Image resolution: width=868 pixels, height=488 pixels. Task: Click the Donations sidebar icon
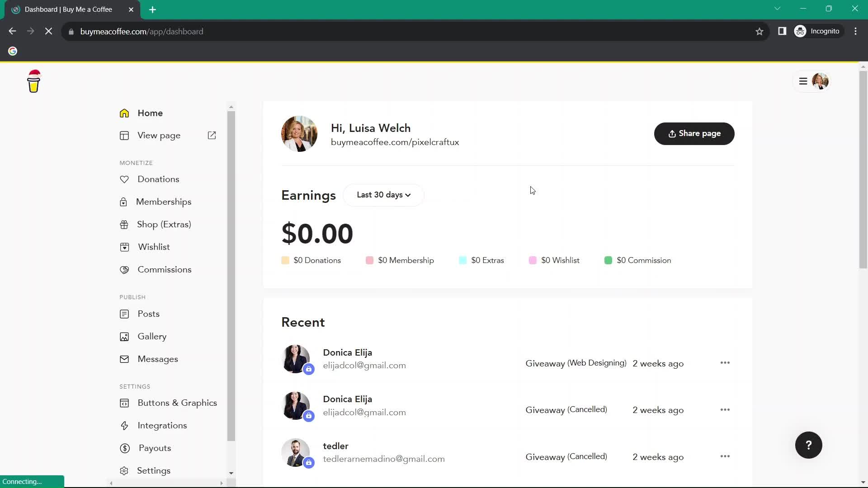[x=124, y=179]
